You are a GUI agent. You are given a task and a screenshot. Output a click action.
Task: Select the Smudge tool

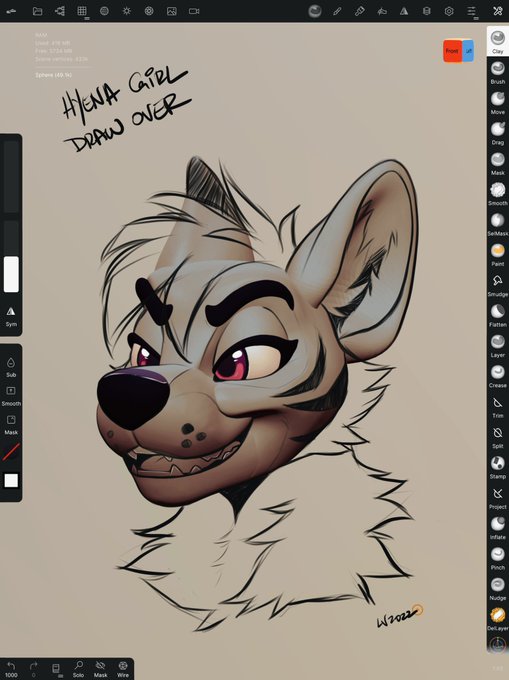coord(498,284)
